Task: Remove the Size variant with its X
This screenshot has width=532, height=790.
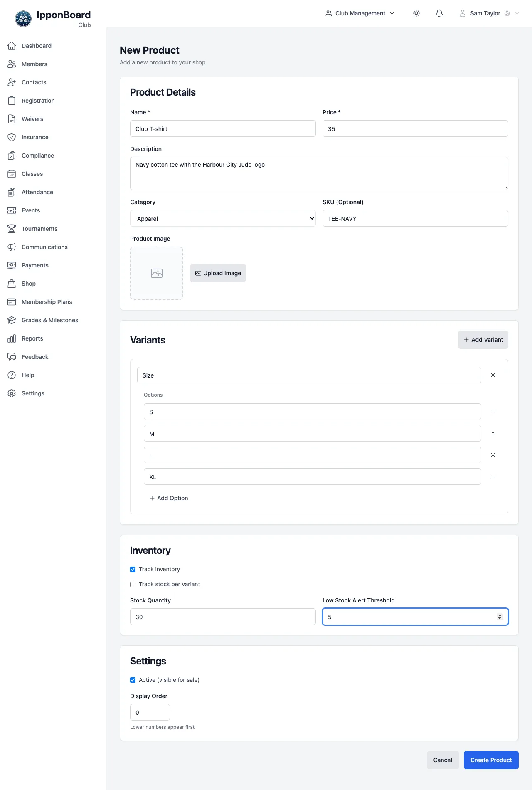Action: coord(493,375)
